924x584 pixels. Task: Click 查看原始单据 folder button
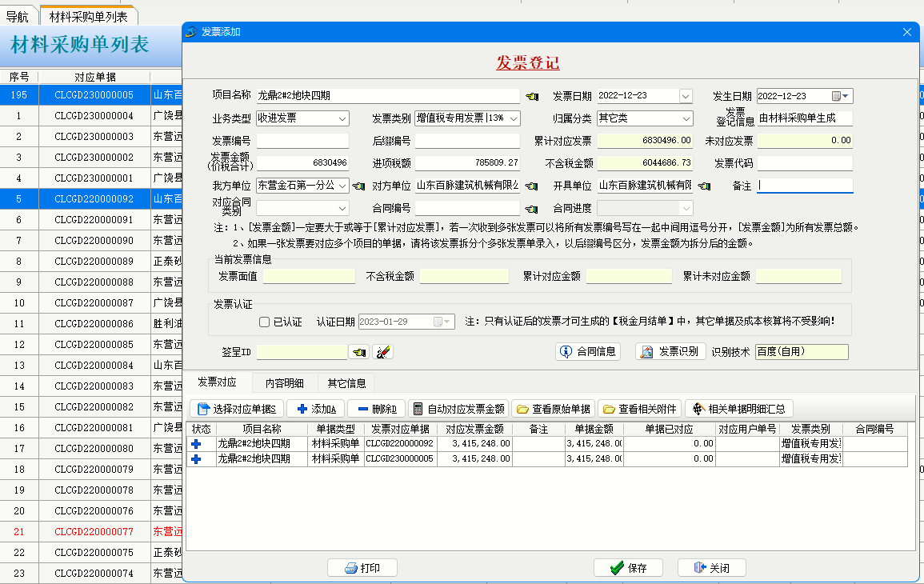[554, 409]
